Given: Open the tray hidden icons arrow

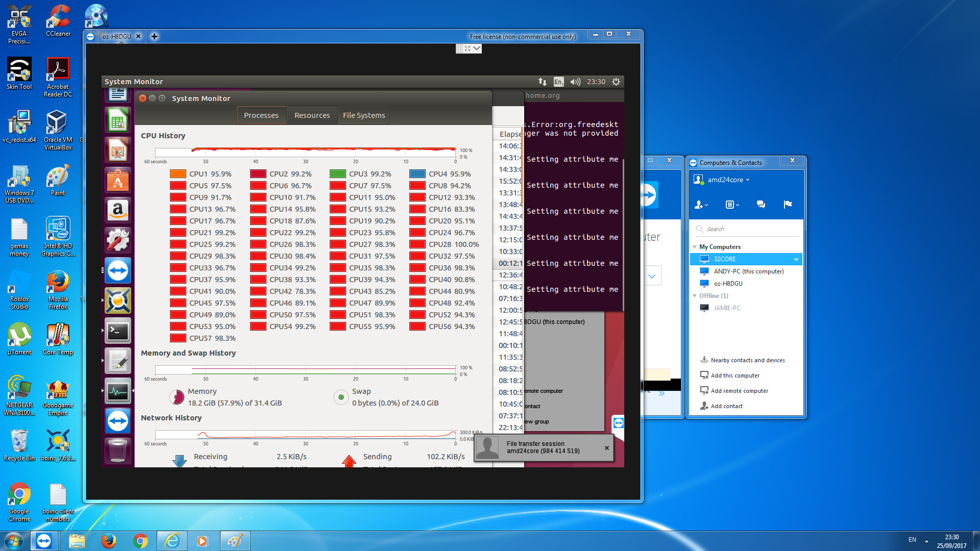Looking at the screenshot, I should [926, 541].
